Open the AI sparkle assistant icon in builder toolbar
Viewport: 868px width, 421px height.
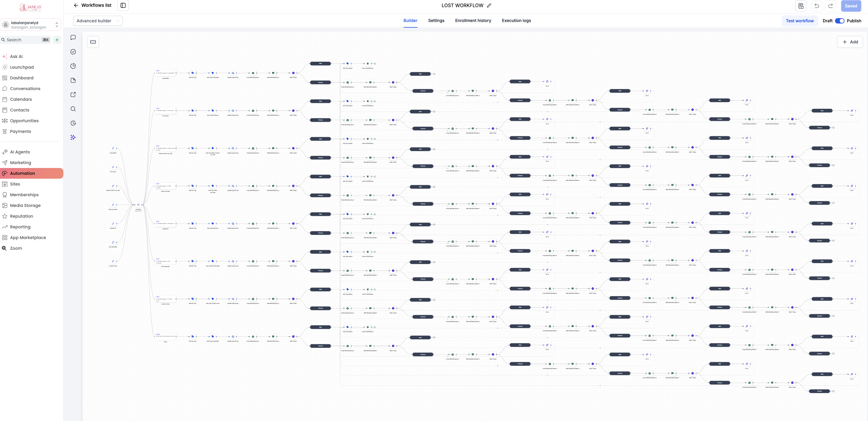(x=73, y=137)
